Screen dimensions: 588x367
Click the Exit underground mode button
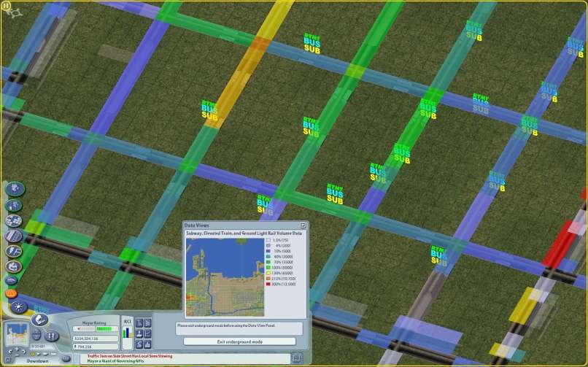coord(239,341)
